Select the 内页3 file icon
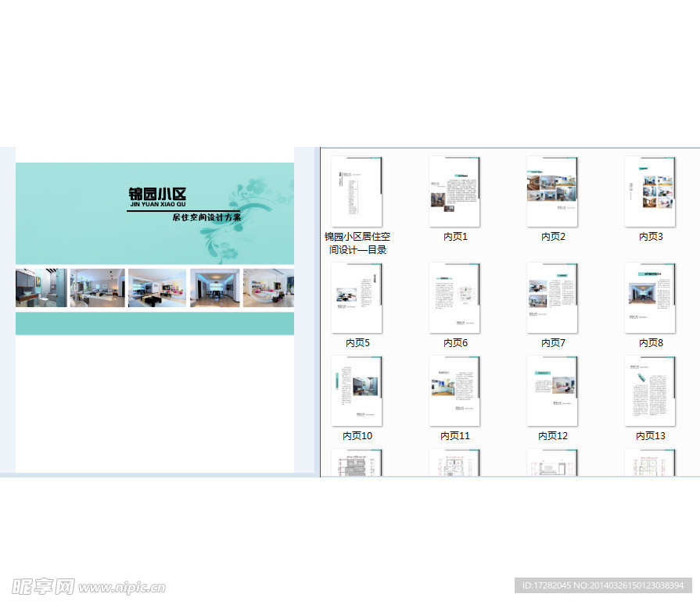The width and height of the screenshot is (700, 601). coord(650,191)
